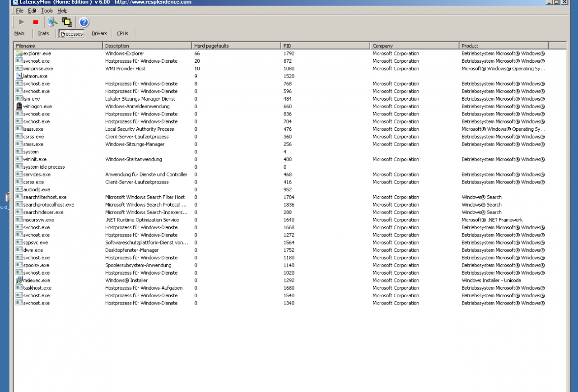Open the Tools menu
Screen dimensions: 578x392
(x=47, y=11)
